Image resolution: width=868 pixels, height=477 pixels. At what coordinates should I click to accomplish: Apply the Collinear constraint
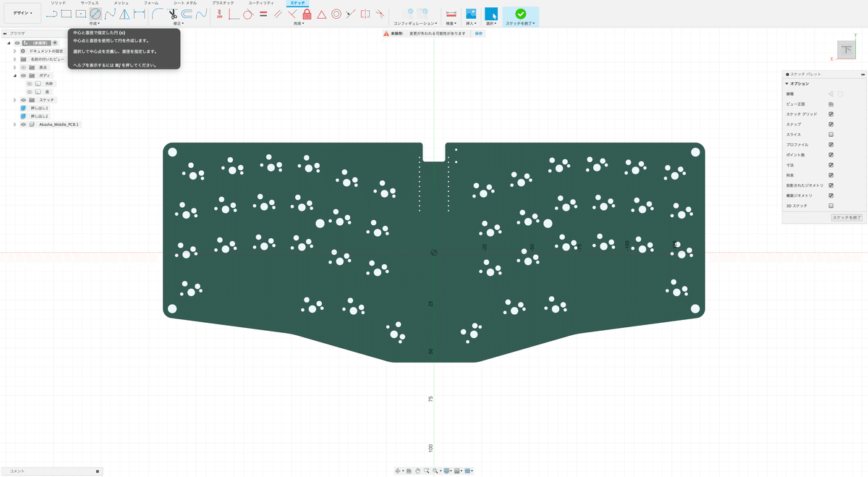coord(351,13)
